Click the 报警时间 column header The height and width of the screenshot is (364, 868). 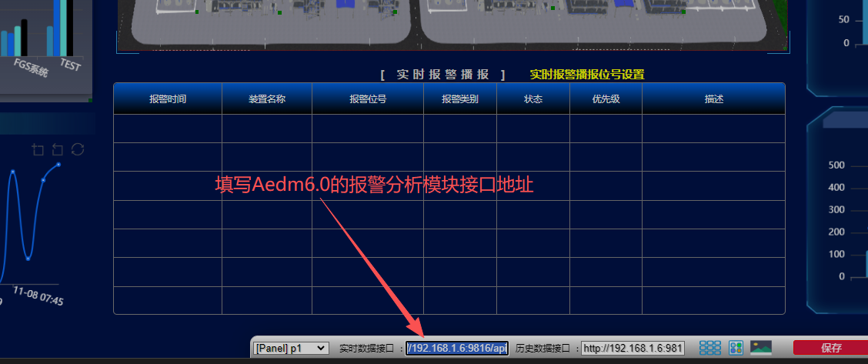point(168,99)
